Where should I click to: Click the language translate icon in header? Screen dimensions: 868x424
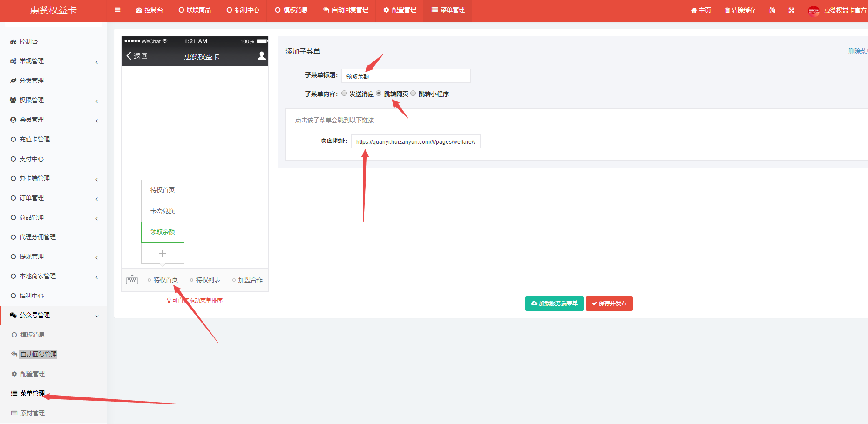coord(772,10)
